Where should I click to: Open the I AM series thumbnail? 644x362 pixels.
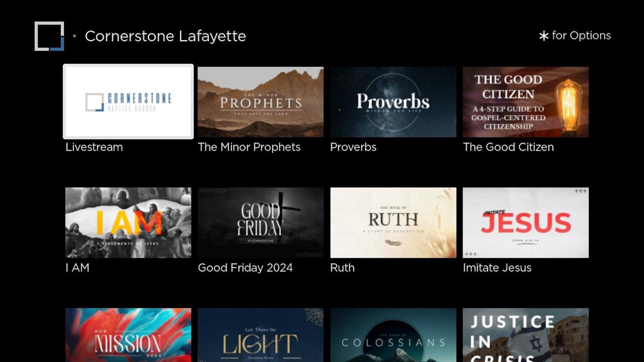[x=128, y=223]
